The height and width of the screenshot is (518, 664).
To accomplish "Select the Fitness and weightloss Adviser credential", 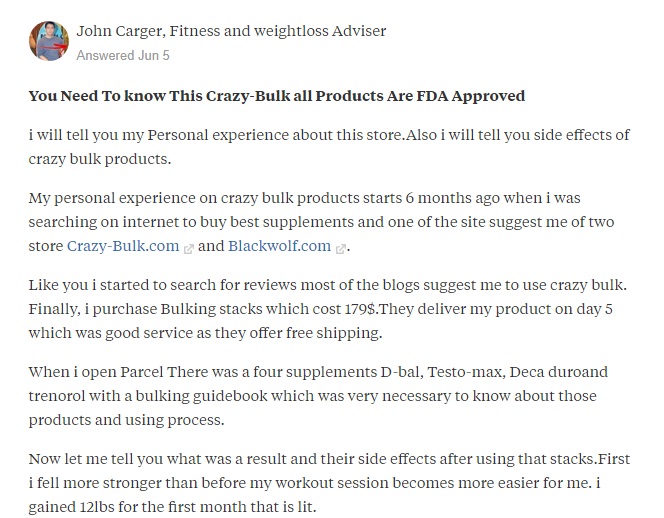I will tap(277, 31).
